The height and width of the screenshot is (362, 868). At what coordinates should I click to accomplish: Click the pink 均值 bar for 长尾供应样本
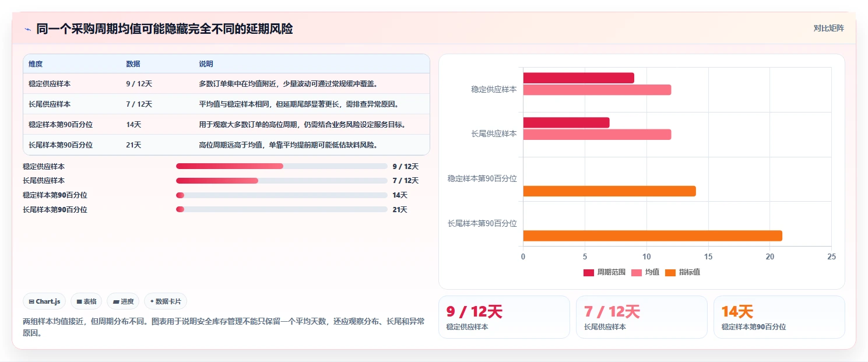tap(597, 135)
